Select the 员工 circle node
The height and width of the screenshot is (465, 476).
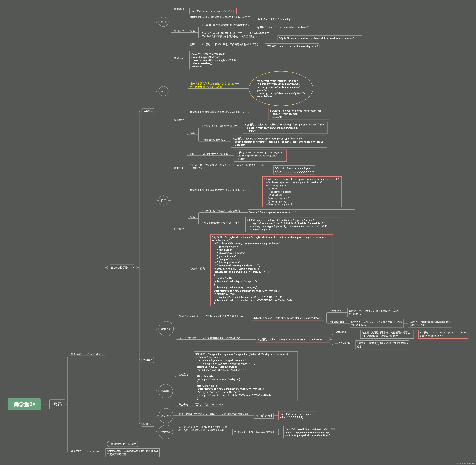point(163,201)
